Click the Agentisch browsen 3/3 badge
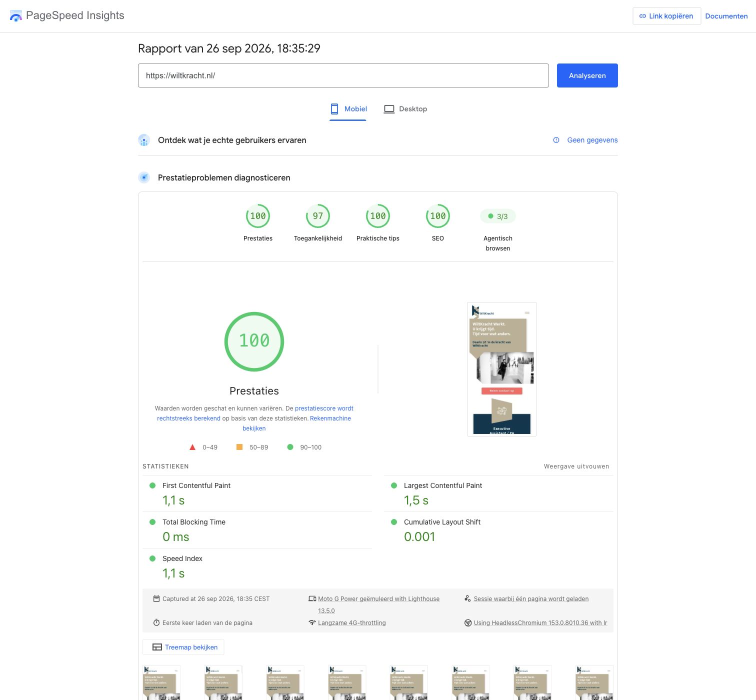Image resolution: width=756 pixels, height=700 pixels. [498, 216]
